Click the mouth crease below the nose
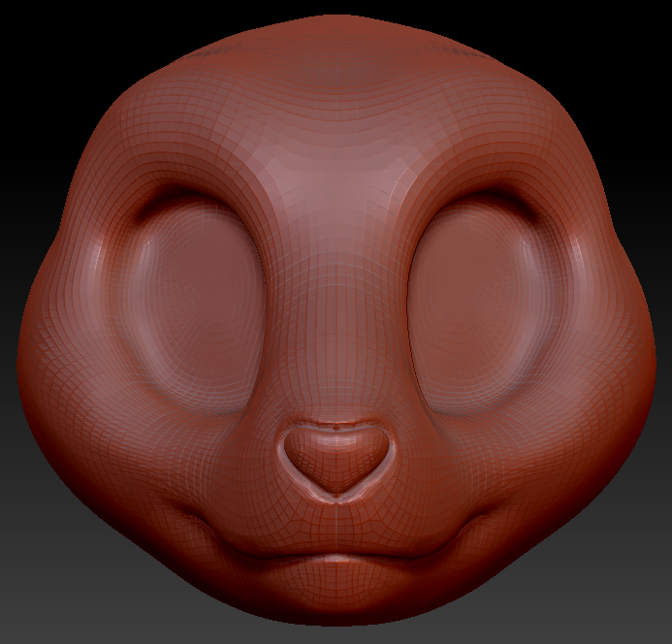The width and height of the screenshot is (672, 644). tap(336, 554)
